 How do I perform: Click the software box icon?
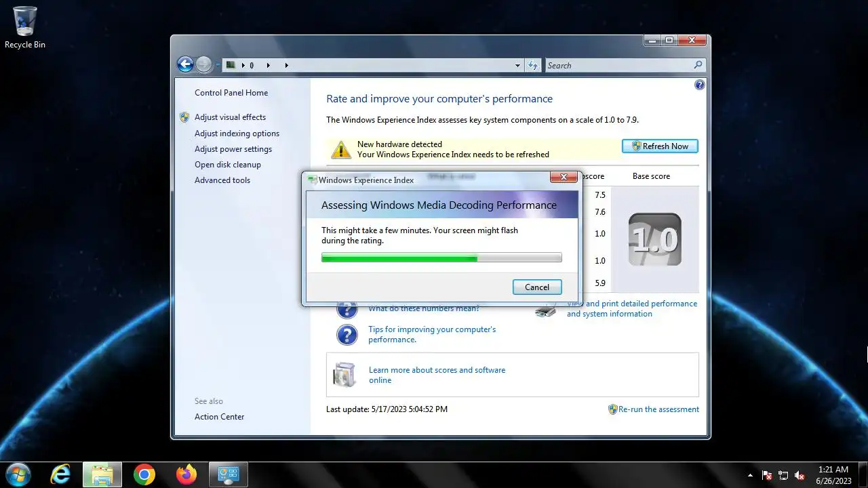coord(344,374)
